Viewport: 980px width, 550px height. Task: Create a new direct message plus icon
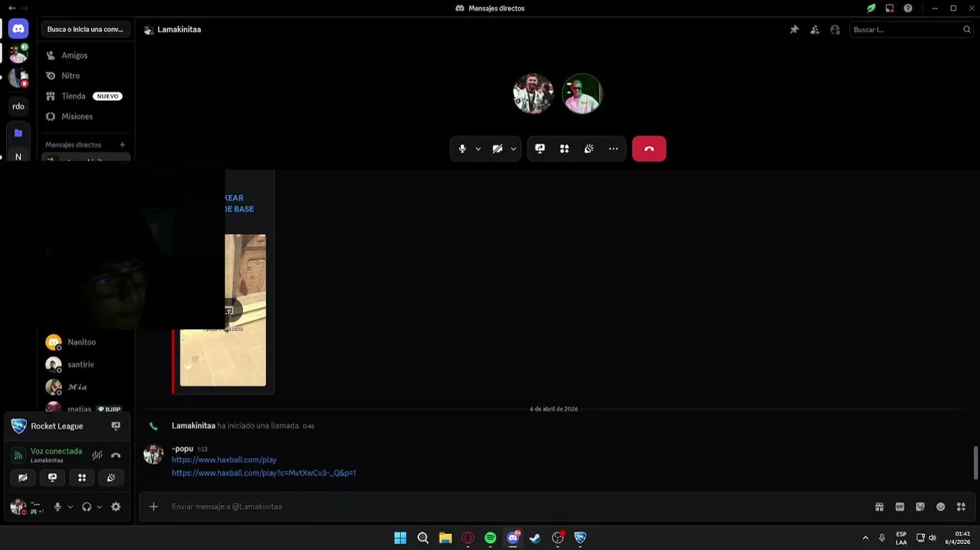[x=122, y=144]
